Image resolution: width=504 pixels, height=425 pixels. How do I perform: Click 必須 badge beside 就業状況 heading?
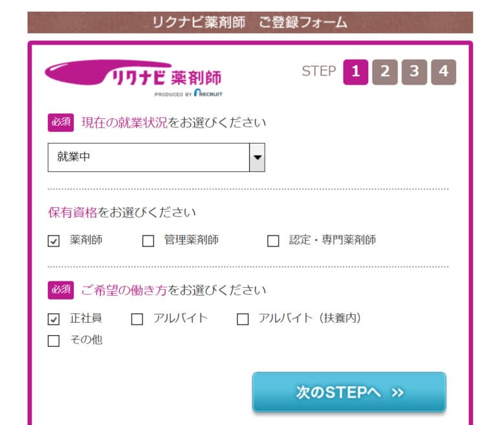[x=61, y=122]
